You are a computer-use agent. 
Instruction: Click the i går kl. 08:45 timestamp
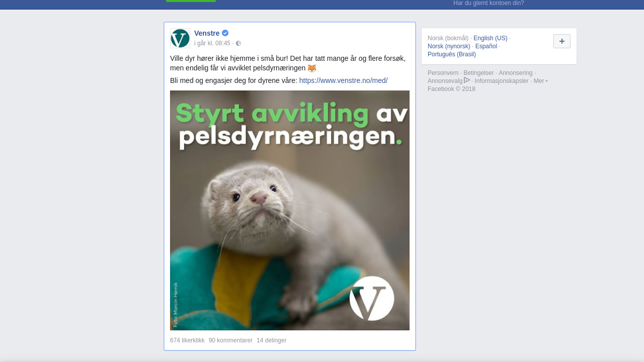point(212,43)
